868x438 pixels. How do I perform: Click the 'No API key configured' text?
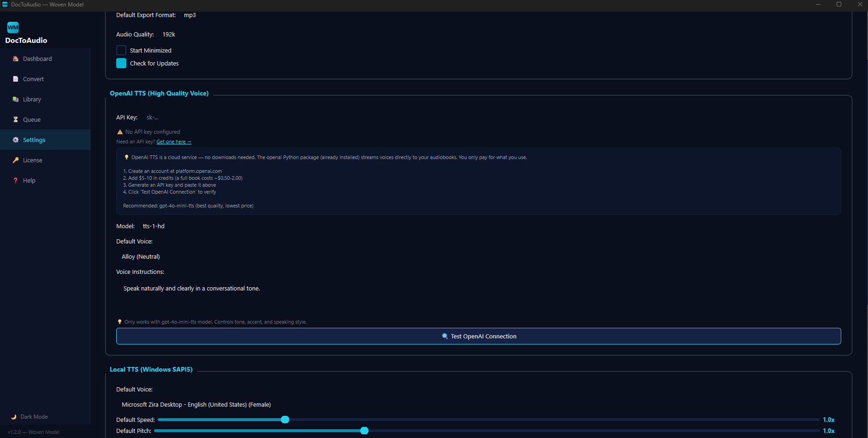(x=153, y=132)
